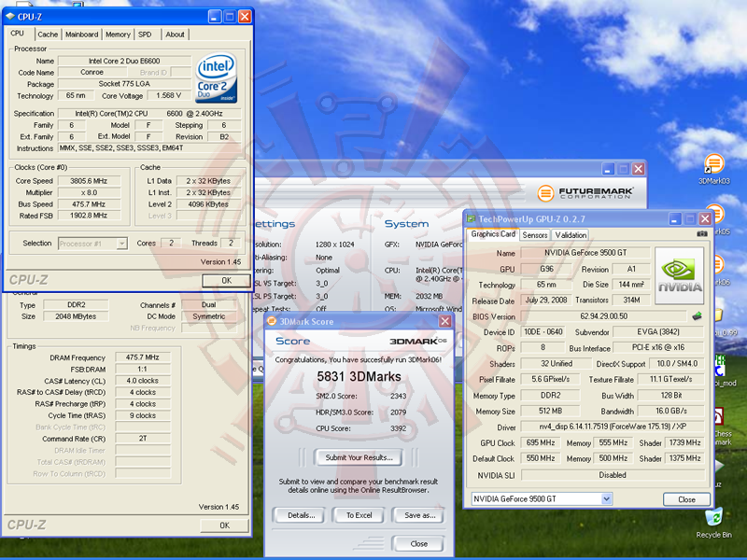Viewport: 747px width, 560px height.
Task: Click the driver version ForceWare 175.19 field
Action: coord(613,427)
